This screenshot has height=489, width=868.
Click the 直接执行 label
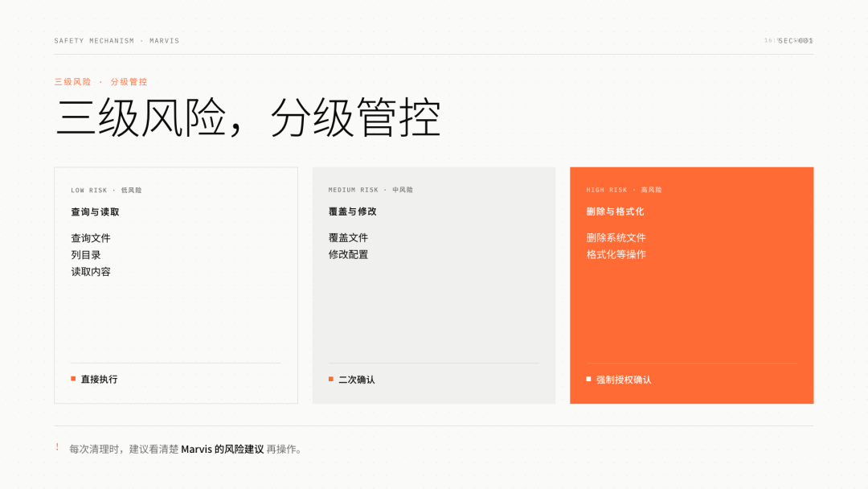[99, 380]
